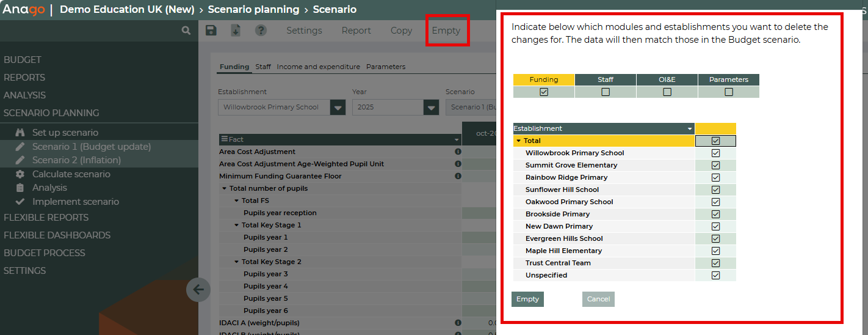868x335 pixels.
Task: Uncheck the Willowbrook Primary School checkbox
Action: 715,153
